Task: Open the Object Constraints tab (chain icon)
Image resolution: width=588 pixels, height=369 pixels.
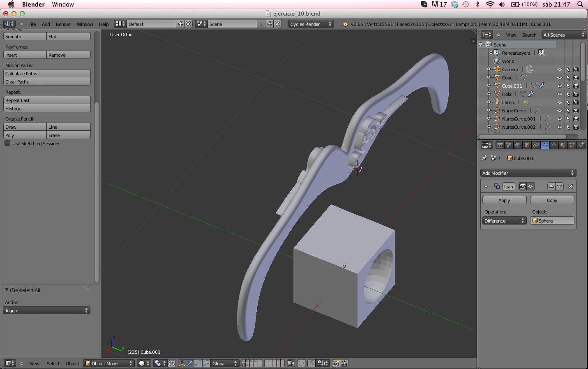Action: [x=536, y=145]
